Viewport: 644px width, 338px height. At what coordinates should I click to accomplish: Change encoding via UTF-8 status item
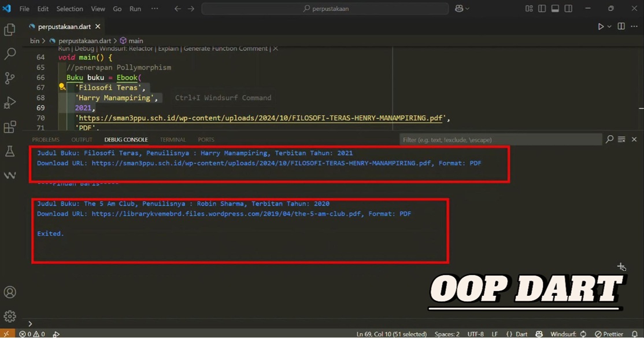click(x=476, y=334)
